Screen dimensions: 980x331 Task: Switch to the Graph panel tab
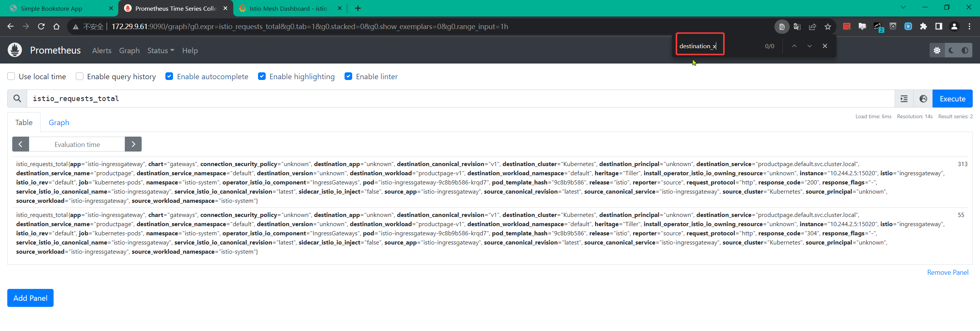click(59, 122)
